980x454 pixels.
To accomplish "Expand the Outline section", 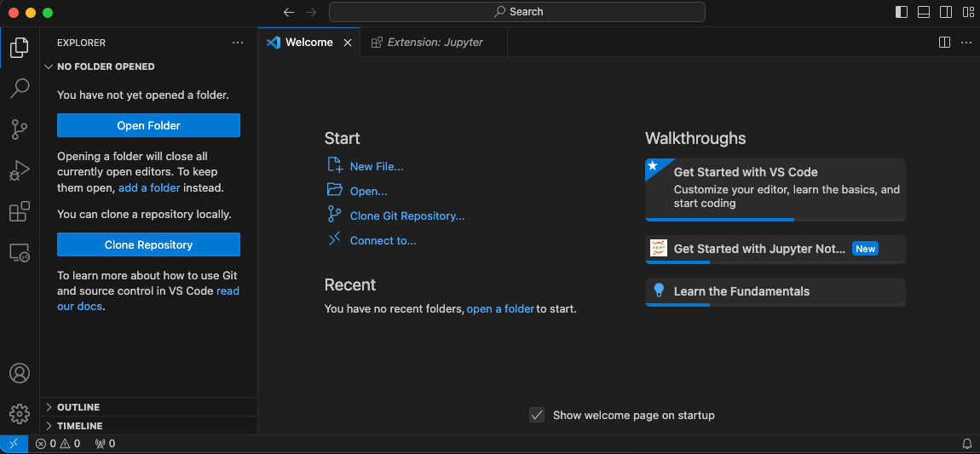I will point(149,407).
